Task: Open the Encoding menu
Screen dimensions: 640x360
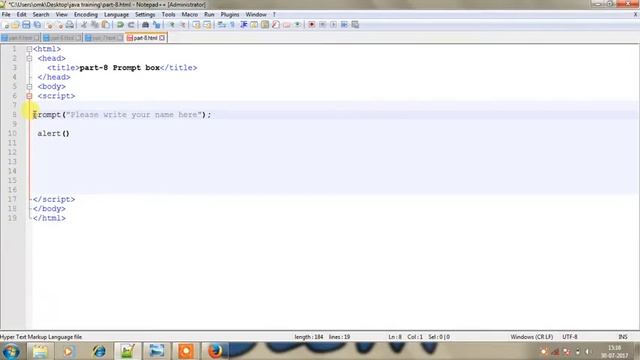Action: click(86, 14)
